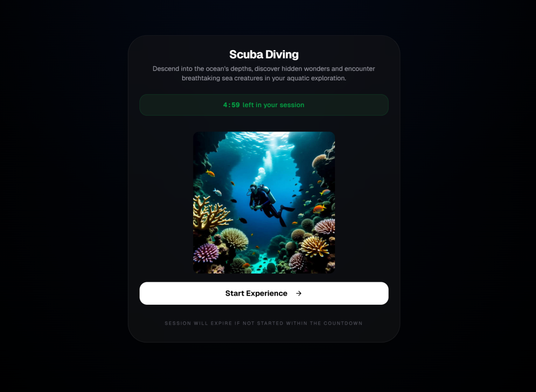Click the yellow branching coral in the image
Image resolution: width=536 pixels, height=392 pixels.
pyautogui.click(x=209, y=212)
